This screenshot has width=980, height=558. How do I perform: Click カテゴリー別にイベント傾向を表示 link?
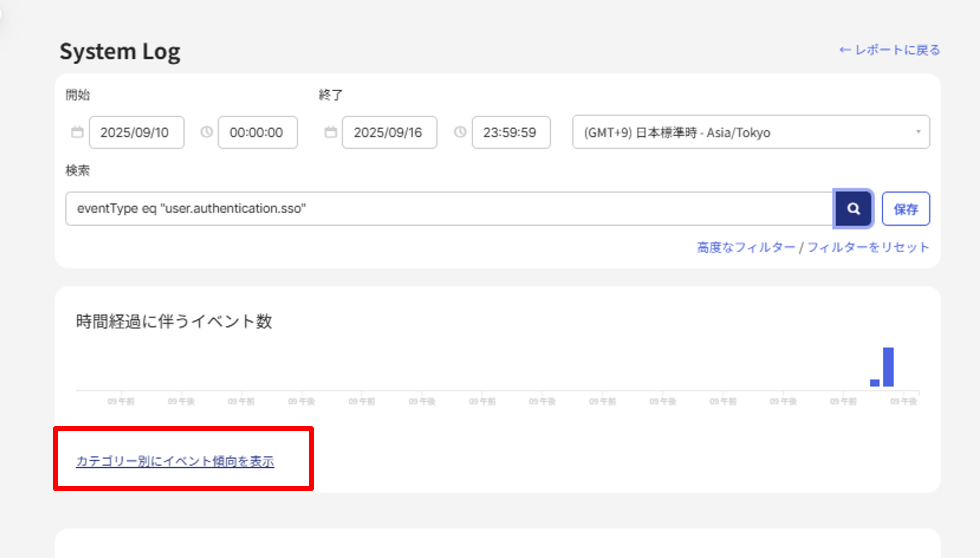[x=175, y=461]
